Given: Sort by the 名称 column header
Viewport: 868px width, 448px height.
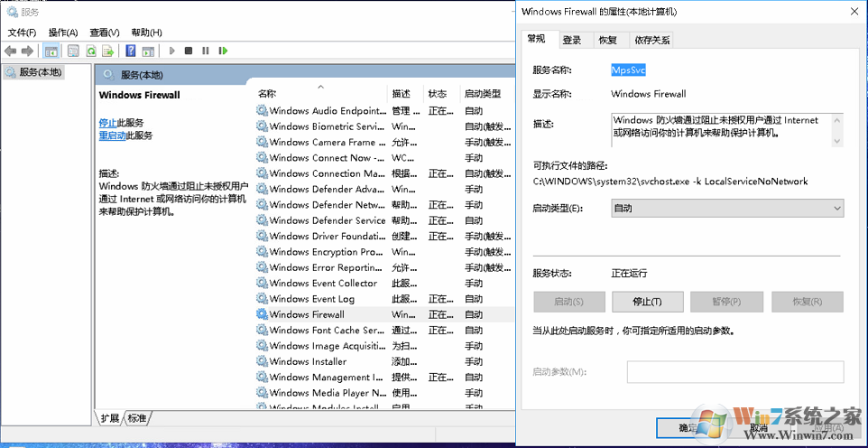Looking at the screenshot, I should click(x=321, y=94).
